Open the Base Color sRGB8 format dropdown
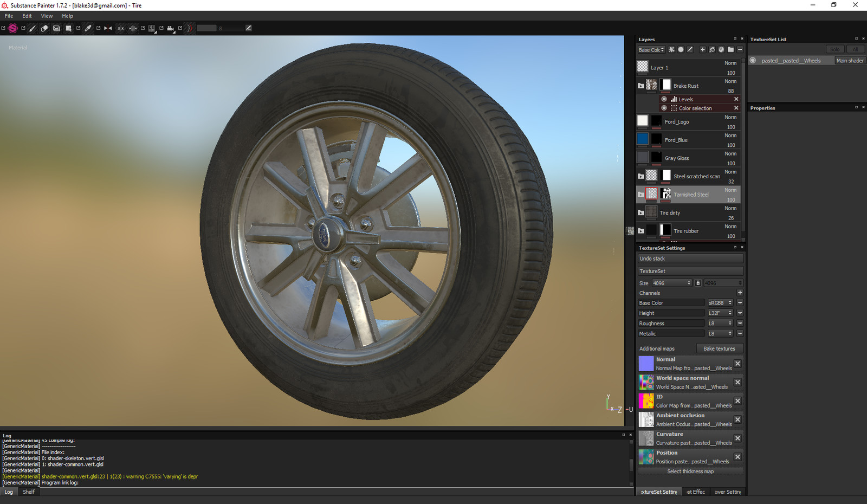 (720, 303)
